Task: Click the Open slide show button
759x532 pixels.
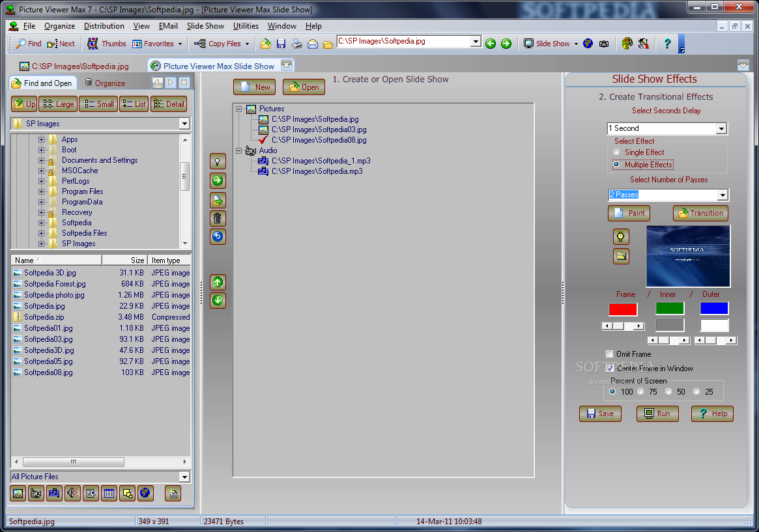Action: pos(304,87)
